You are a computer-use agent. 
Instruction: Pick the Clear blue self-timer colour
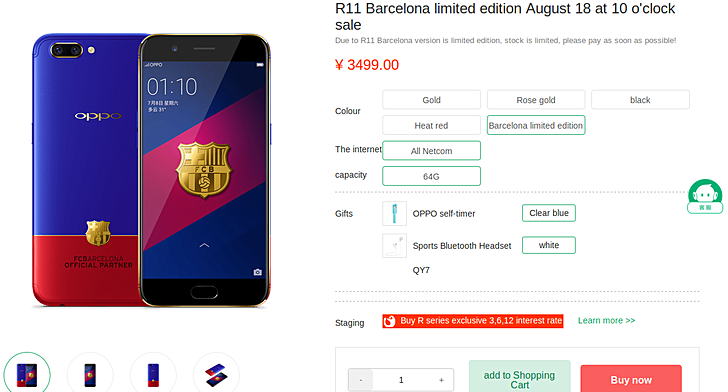click(x=549, y=213)
